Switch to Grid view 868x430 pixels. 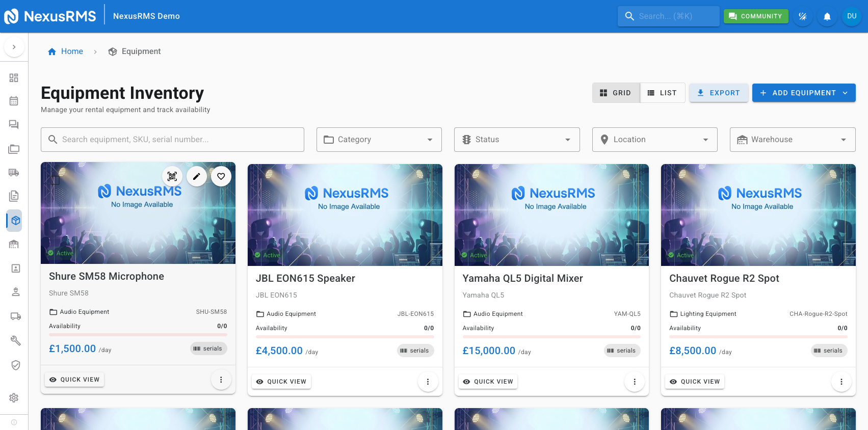pyautogui.click(x=616, y=93)
